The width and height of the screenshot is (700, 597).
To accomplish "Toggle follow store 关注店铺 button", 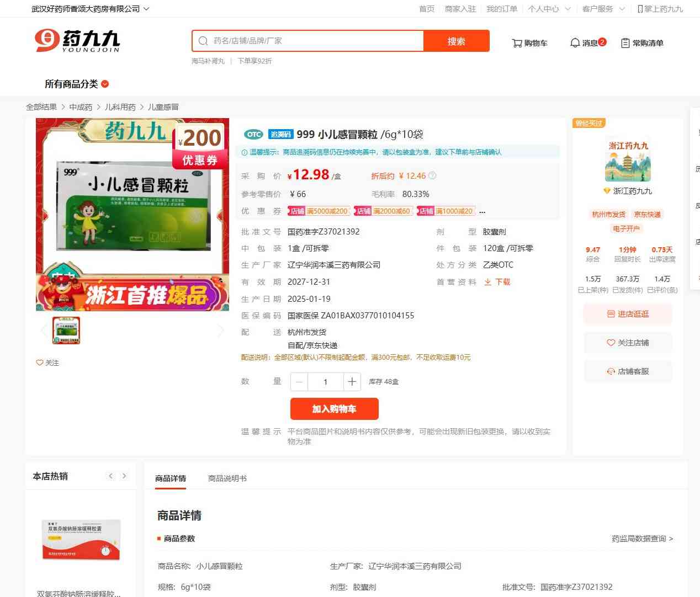I will 628,343.
